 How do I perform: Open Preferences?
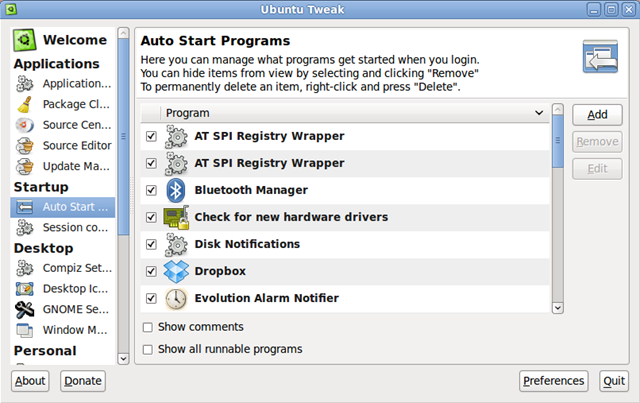pyautogui.click(x=553, y=381)
